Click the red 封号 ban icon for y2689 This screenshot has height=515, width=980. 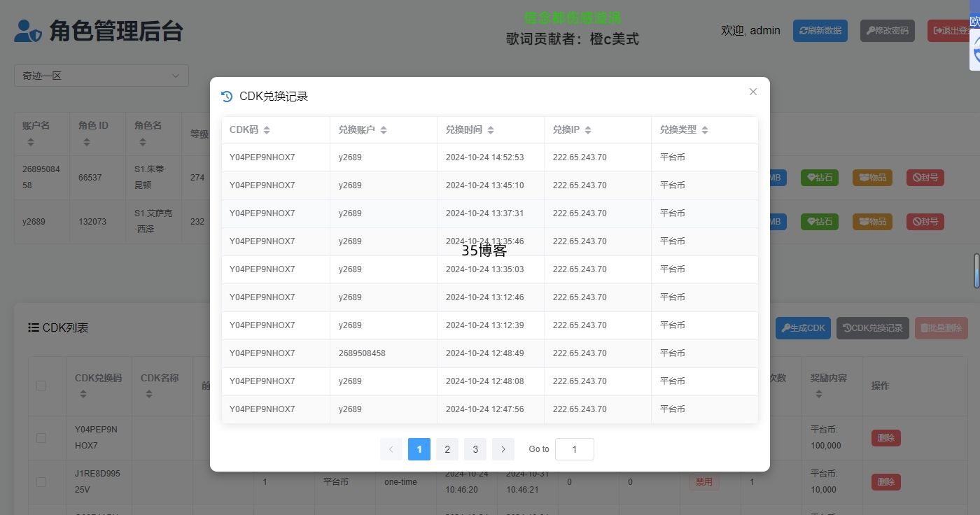pyautogui.click(x=916, y=222)
